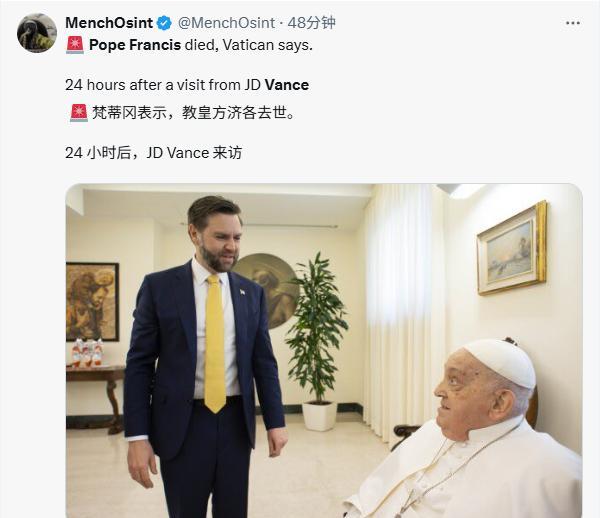The width and height of the screenshot is (600, 518).
Task: Open the 48分钟 post timestamp
Action: click(311, 23)
